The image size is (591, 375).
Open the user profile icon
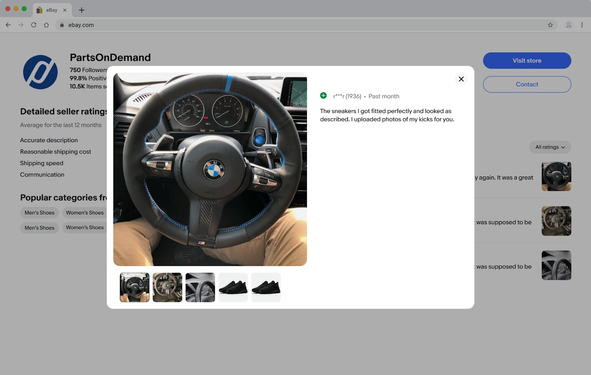[569, 25]
